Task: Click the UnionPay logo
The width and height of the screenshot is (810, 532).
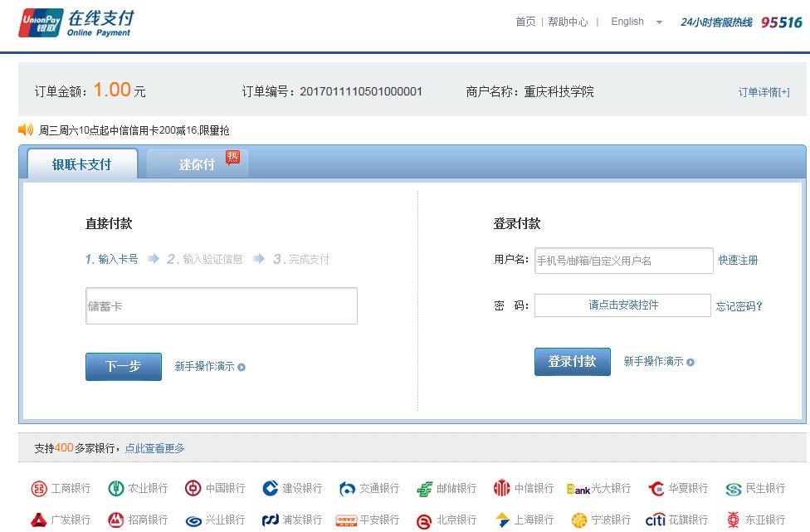Action: click(x=40, y=23)
